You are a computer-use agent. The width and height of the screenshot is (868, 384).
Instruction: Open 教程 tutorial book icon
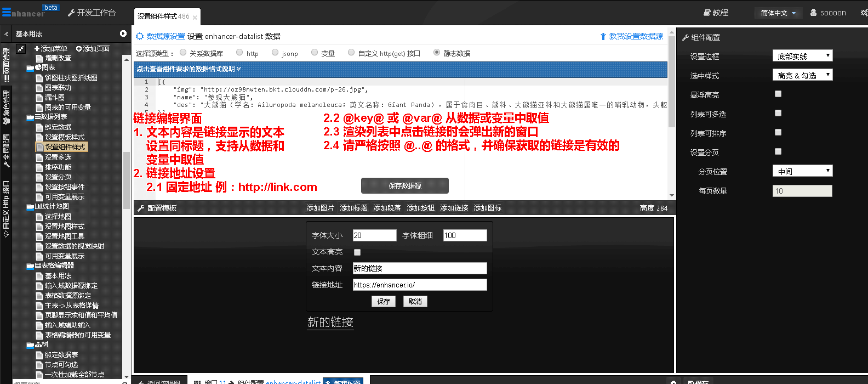[x=707, y=13]
